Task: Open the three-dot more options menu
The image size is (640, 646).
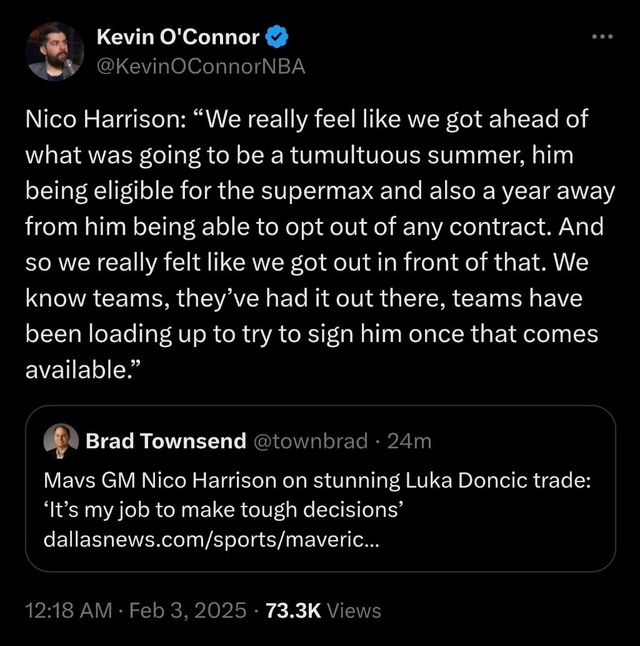Action: tap(600, 37)
